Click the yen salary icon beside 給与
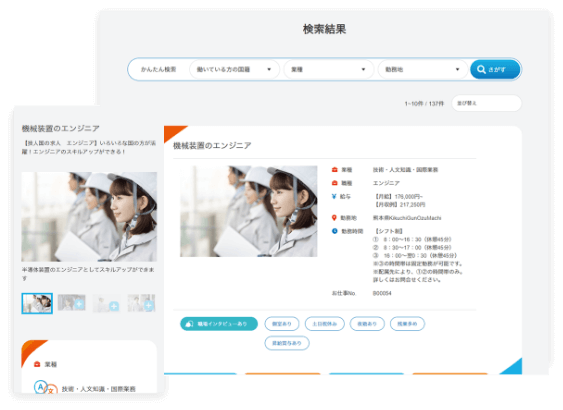Viewport: 563px width, 410px height. tap(334, 196)
